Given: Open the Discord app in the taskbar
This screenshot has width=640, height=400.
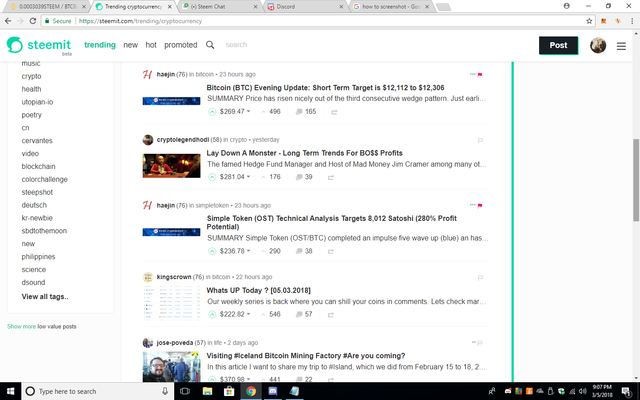Looking at the screenshot, I should pyautogui.click(x=273, y=391).
